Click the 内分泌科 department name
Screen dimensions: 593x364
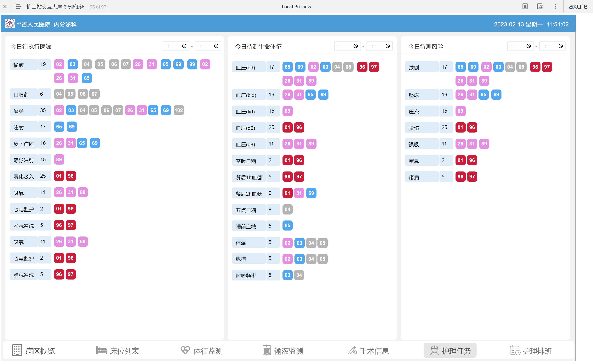pyautogui.click(x=65, y=24)
